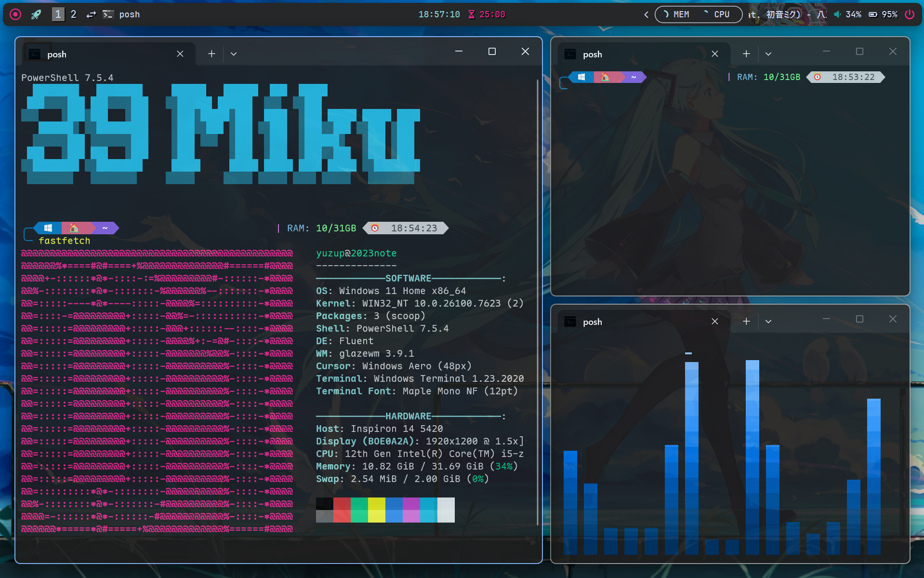Click the MEM usage widget
The width and height of the screenshot is (924, 578).
pos(676,14)
